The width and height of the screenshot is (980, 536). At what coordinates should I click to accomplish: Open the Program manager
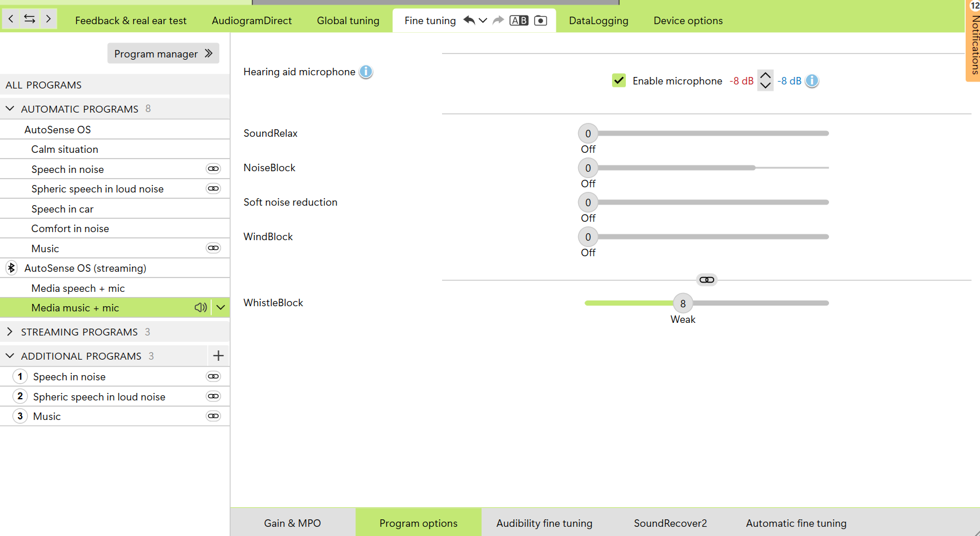(163, 53)
